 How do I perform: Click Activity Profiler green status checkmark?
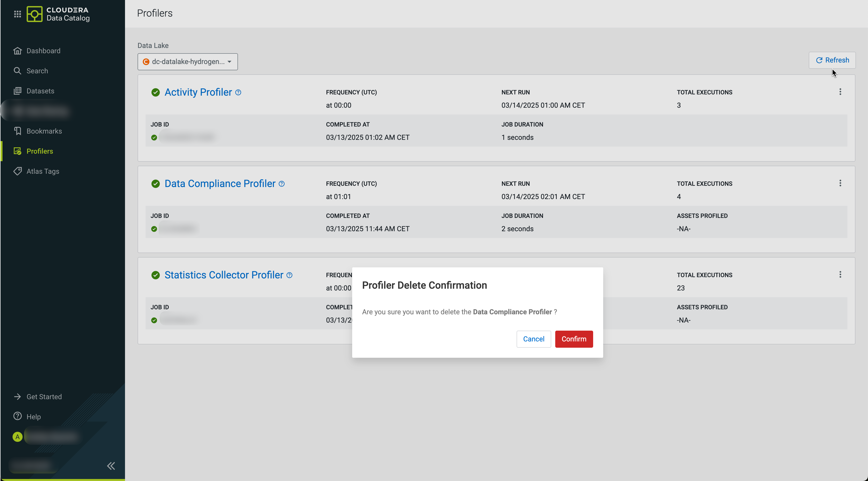coord(155,92)
